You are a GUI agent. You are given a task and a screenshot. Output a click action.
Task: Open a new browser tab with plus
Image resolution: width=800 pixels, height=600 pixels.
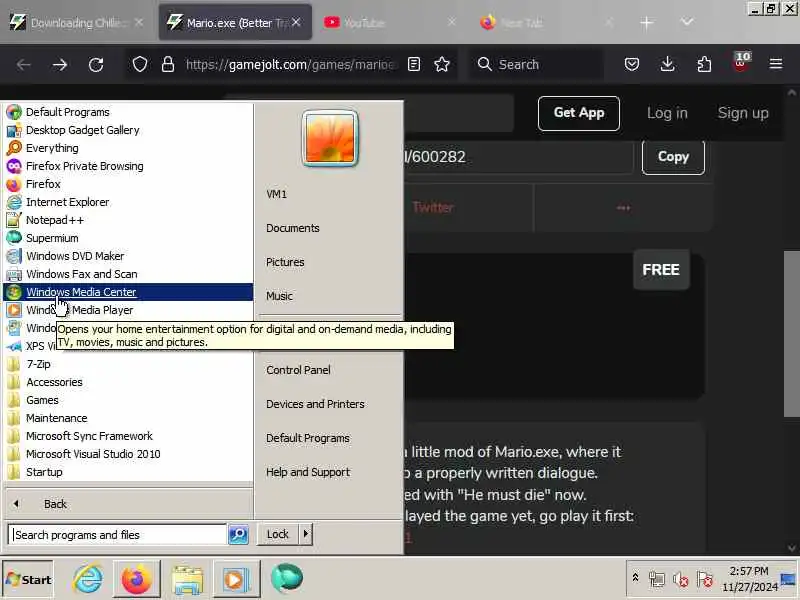(x=646, y=22)
